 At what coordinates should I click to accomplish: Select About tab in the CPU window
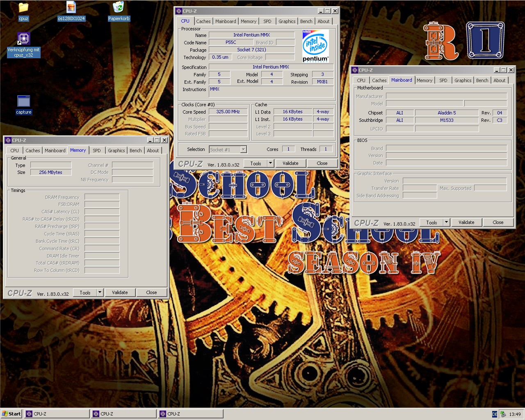324,21
